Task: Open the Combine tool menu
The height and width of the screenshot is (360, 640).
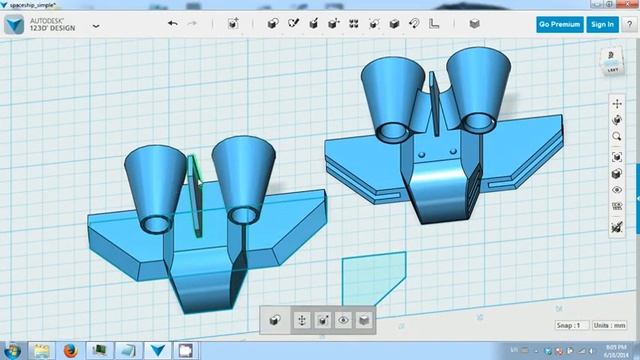Action: tap(394, 24)
